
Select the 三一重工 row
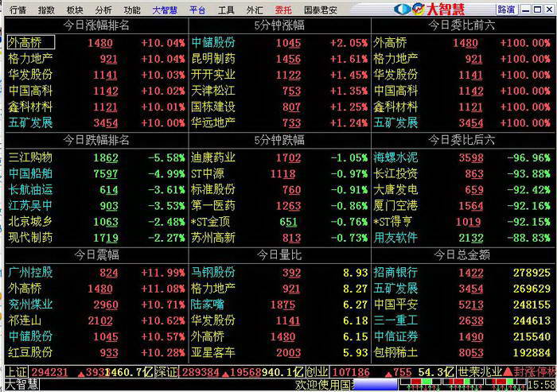462,320
